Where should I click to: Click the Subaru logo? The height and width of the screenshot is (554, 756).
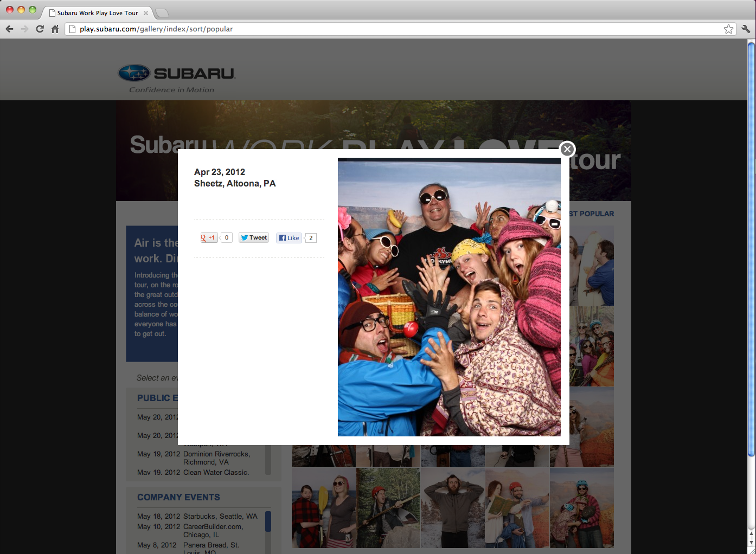click(176, 73)
